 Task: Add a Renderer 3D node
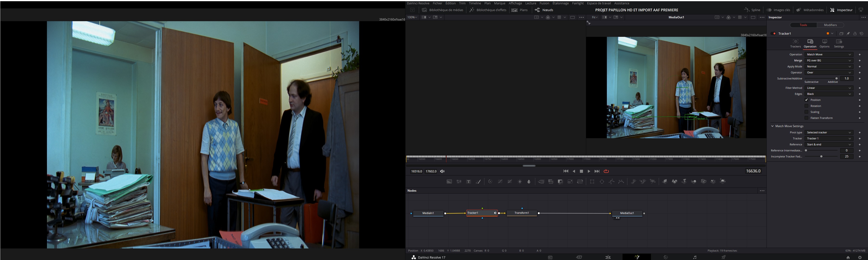tap(723, 181)
